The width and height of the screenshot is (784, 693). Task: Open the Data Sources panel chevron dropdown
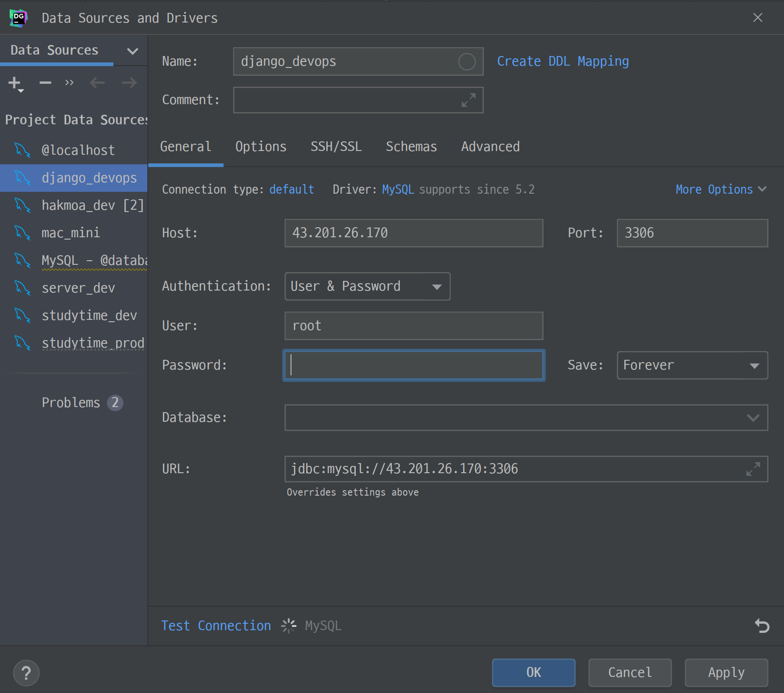click(x=133, y=51)
